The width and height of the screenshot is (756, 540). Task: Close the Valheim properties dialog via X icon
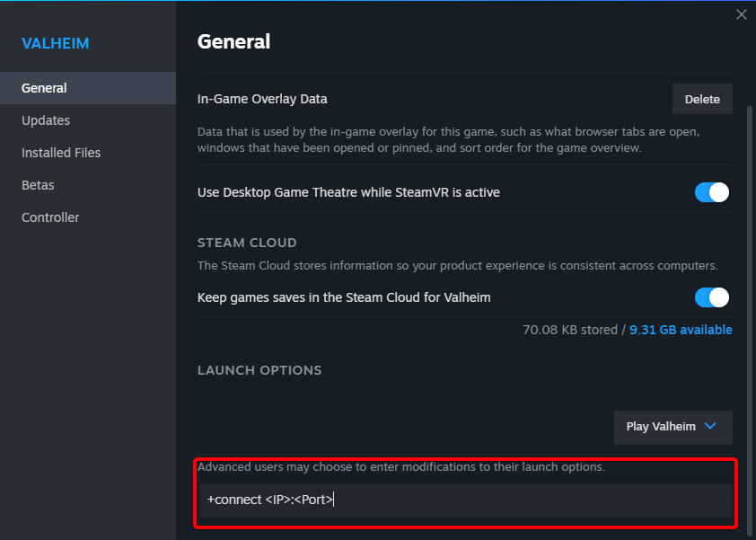tap(742, 14)
